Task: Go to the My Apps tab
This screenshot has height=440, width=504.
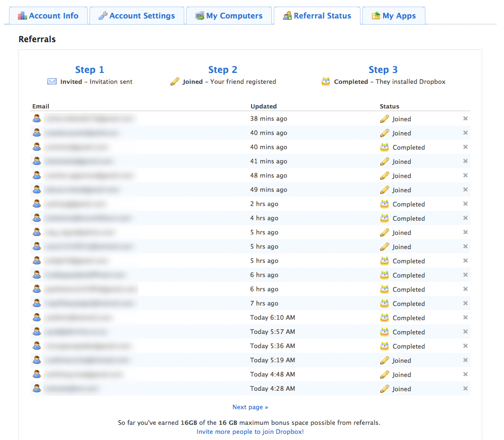Action: pyautogui.click(x=394, y=16)
